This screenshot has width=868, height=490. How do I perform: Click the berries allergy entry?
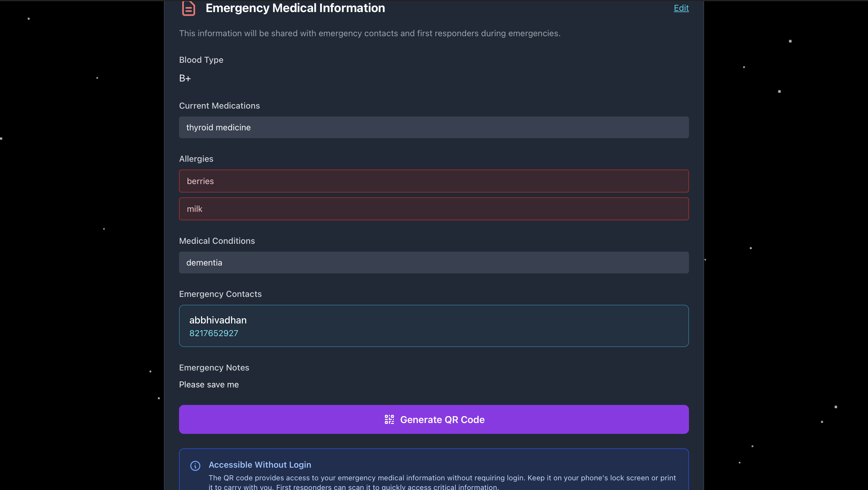click(433, 181)
